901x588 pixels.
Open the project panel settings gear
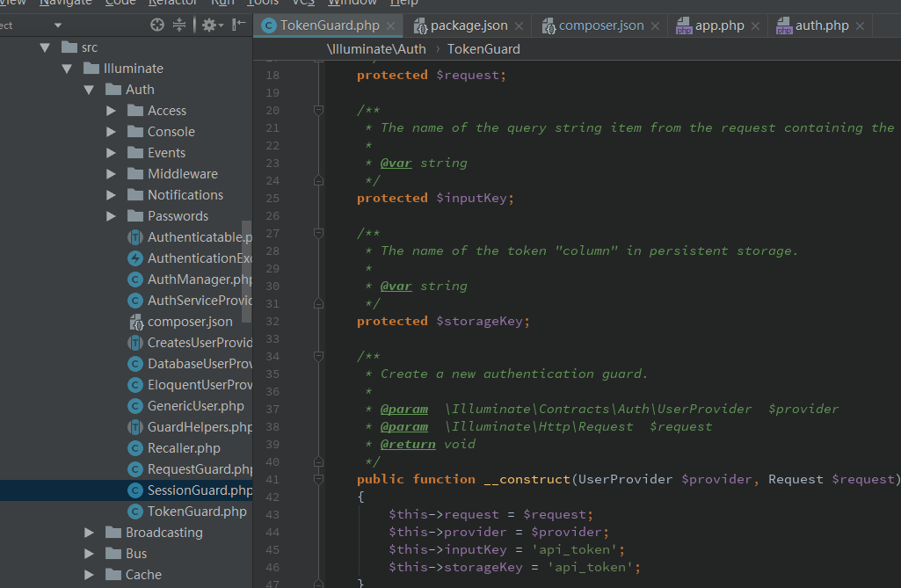212,25
